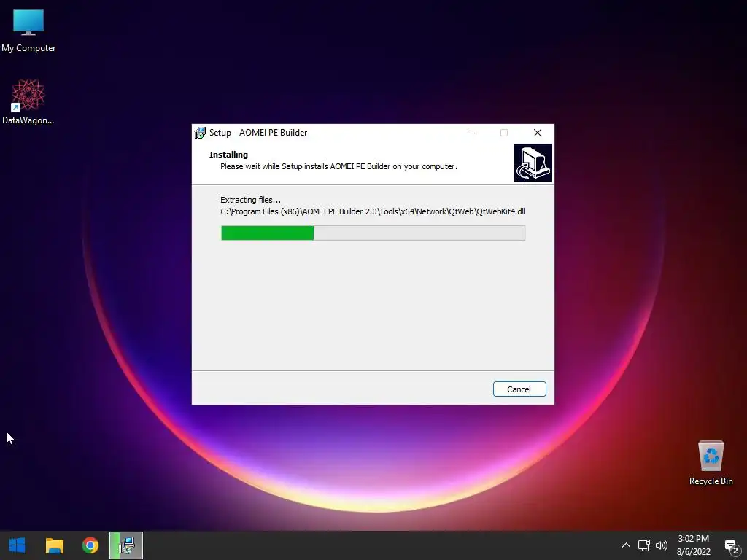This screenshot has height=560, width=747.
Task: Launch File Explorer from the taskbar
Action: tap(54, 545)
